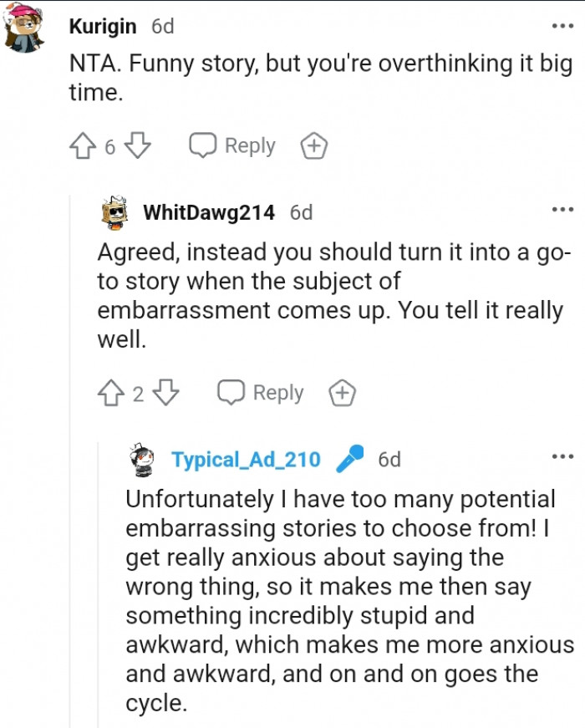Open Typical_Ad_210 username link
The width and height of the screenshot is (585, 728).
click(246, 460)
